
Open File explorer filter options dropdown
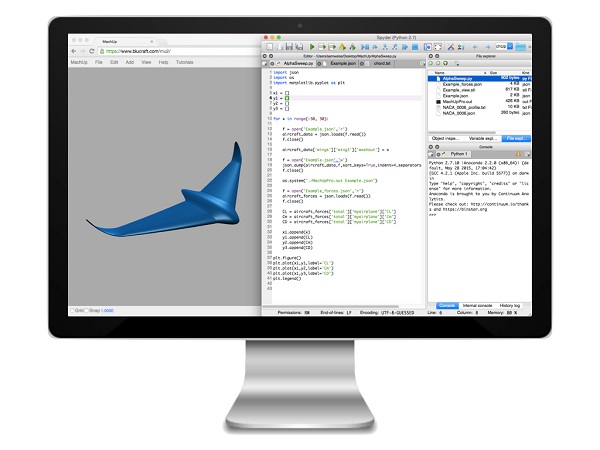pos(457,64)
